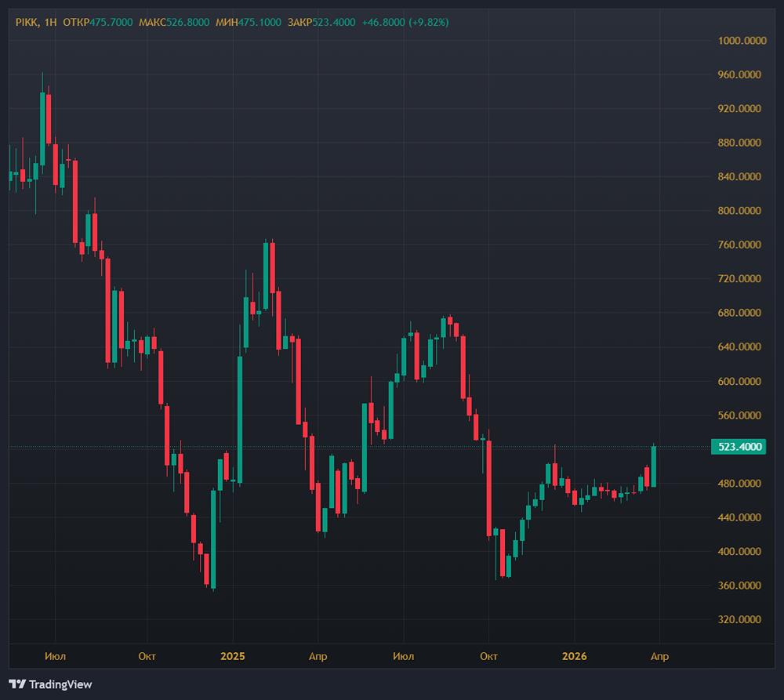Select the ОТКР475.7000 open value
Image resolution: width=784 pixels, height=700 pixels.
pos(98,23)
